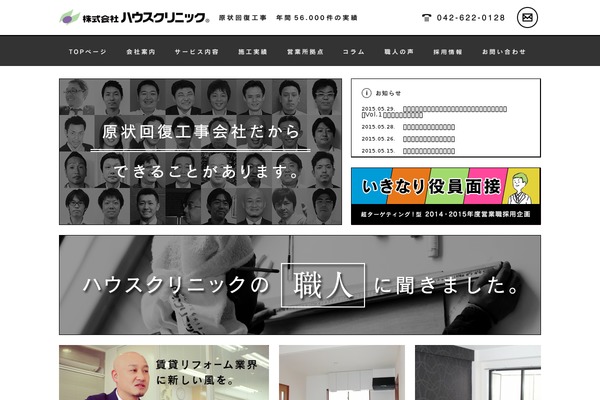This screenshot has width=600, height=400.
Task: Go to サービス内容 in navigation
Action: [197, 52]
